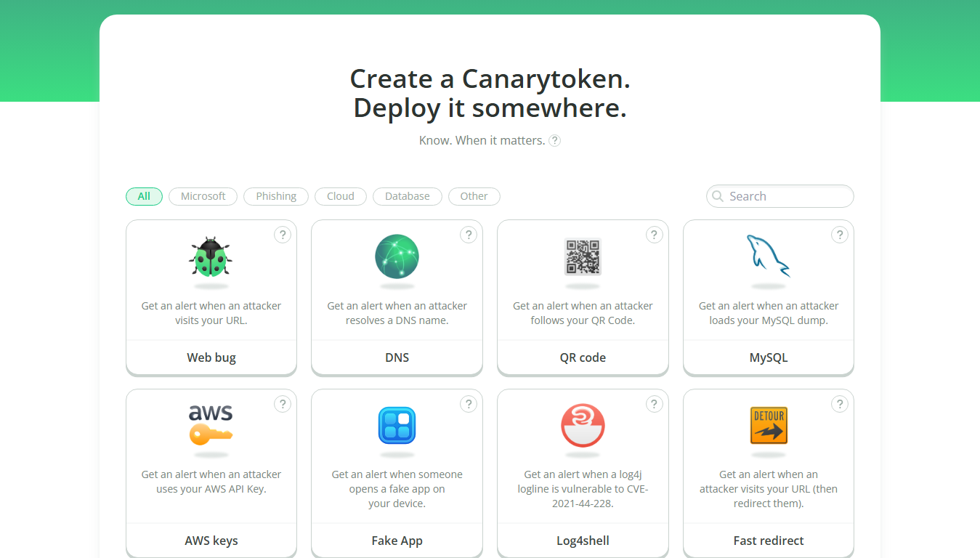Click the QR code image icon
The image size is (980, 558).
583,256
